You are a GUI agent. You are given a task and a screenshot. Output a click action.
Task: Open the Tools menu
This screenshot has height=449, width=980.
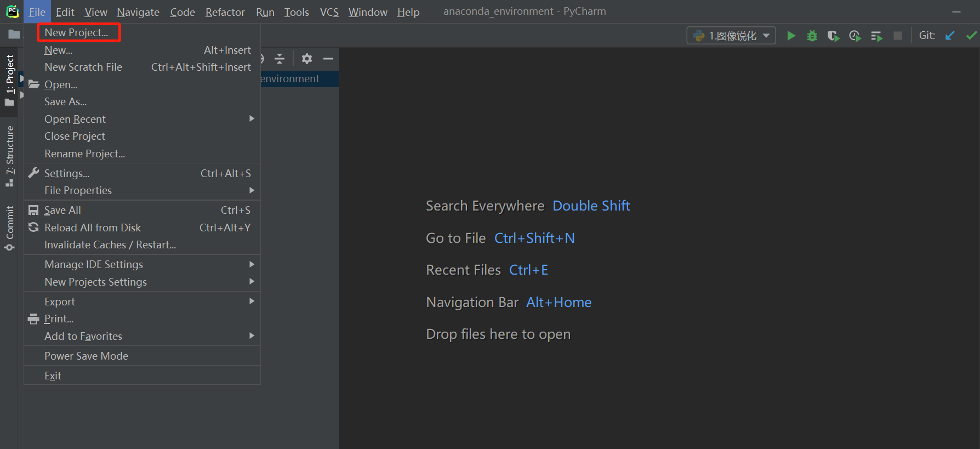pos(297,12)
